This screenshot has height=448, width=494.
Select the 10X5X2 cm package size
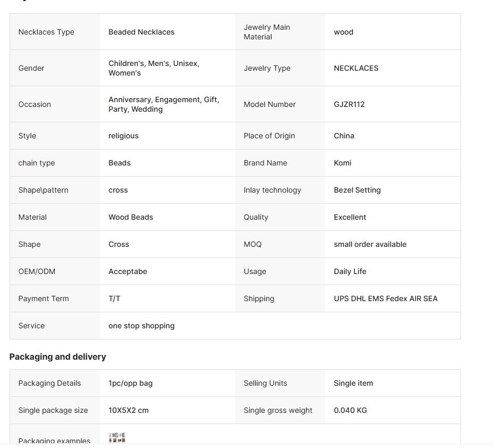tap(129, 410)
